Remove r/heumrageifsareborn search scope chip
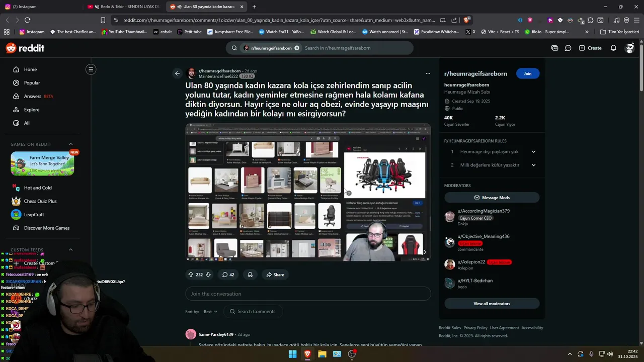 [297, 48]
